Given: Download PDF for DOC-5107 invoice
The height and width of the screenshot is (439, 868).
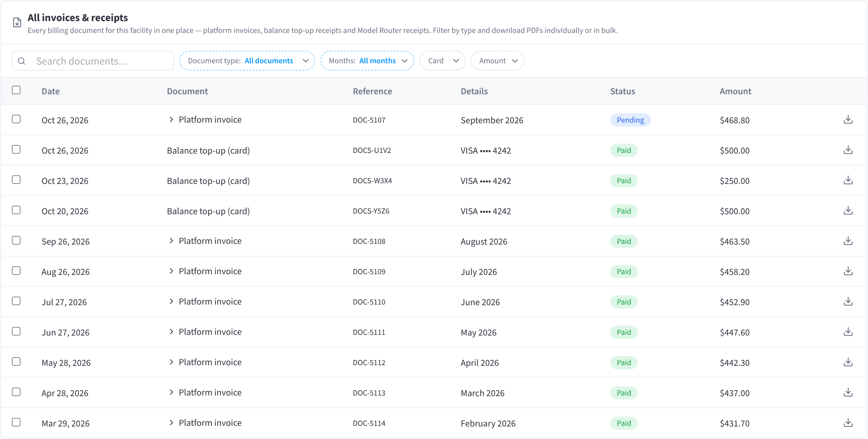Looking at the screenshot, I should pyautogui.click(x=848, y=120).
